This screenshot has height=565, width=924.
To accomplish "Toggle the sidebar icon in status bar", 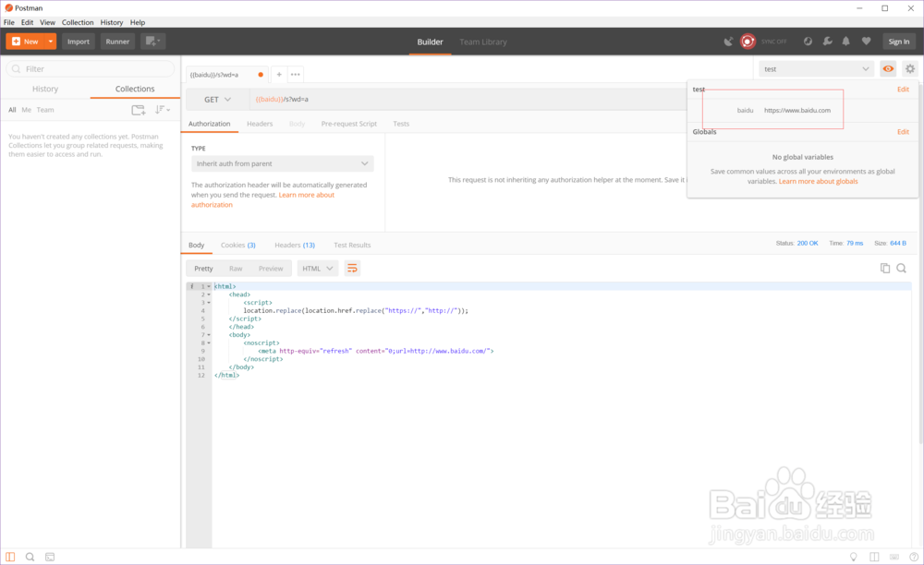I will [10, 557].
